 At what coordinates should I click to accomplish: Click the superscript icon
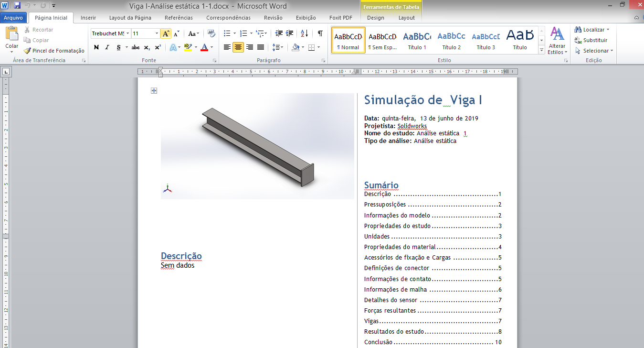click(158, 47)
